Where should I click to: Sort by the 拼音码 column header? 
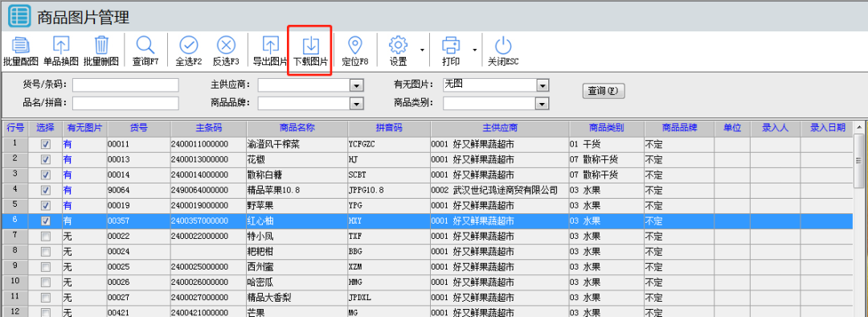click(389, 128)
